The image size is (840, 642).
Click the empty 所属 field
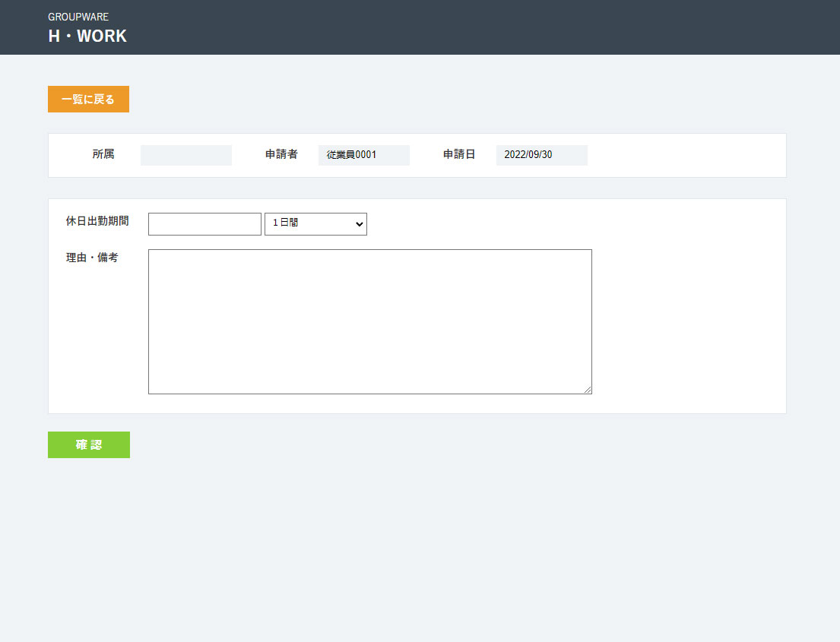click(x=186, y=155)
